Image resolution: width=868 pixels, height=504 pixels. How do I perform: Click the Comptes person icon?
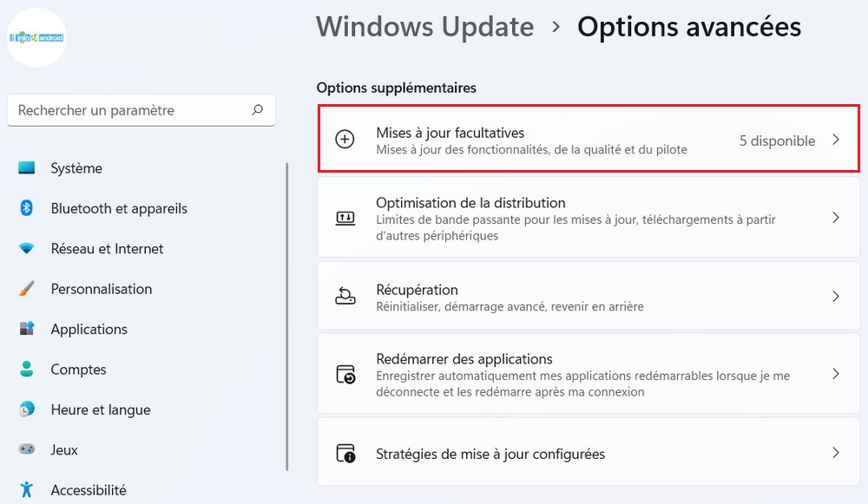pyautogui.click(x=27, y=370)
